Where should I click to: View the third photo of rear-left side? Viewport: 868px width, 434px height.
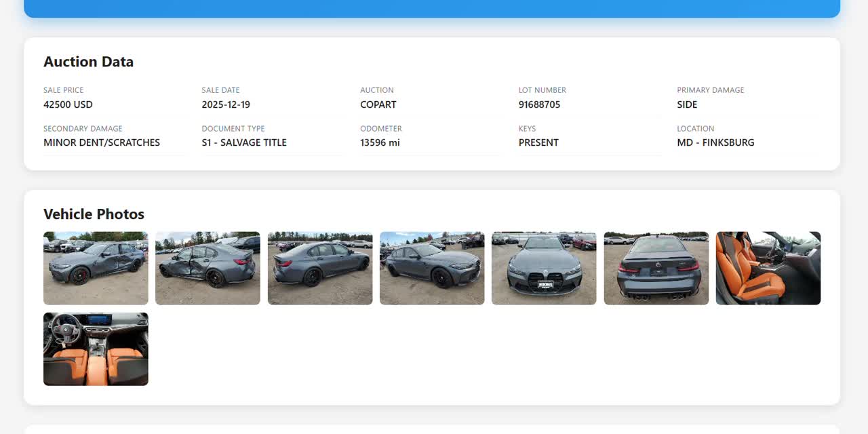pos(320,268)
